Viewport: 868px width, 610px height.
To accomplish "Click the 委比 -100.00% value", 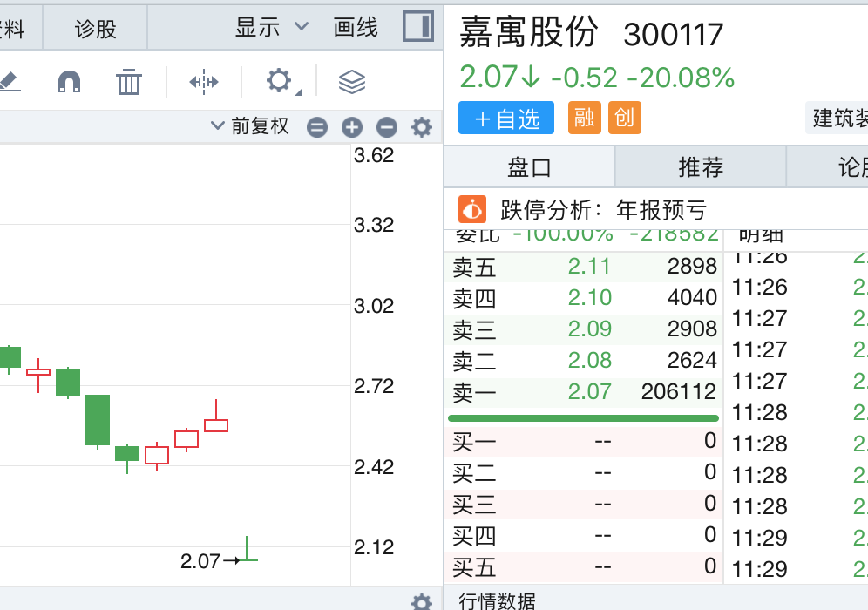I will (x=562, y=235).
